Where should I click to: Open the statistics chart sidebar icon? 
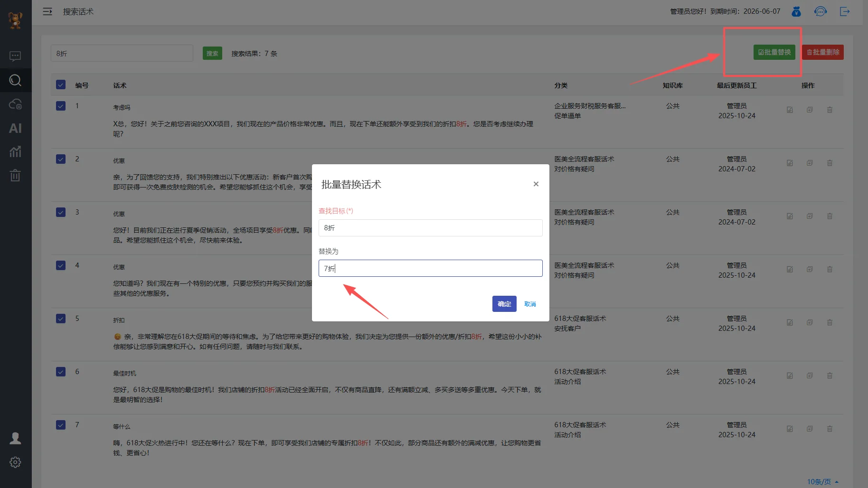[15, 152]
